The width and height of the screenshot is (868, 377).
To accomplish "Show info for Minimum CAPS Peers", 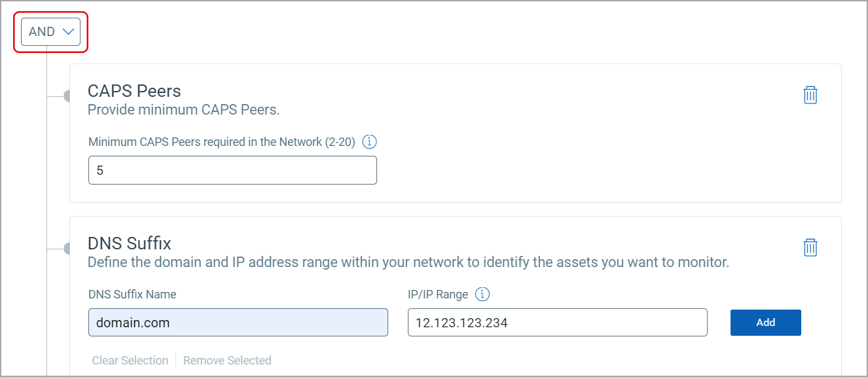I will click(x=370, y=142).
